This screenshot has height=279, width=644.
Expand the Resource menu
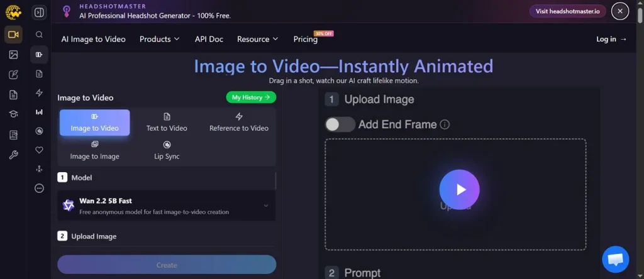pos(257,39)
